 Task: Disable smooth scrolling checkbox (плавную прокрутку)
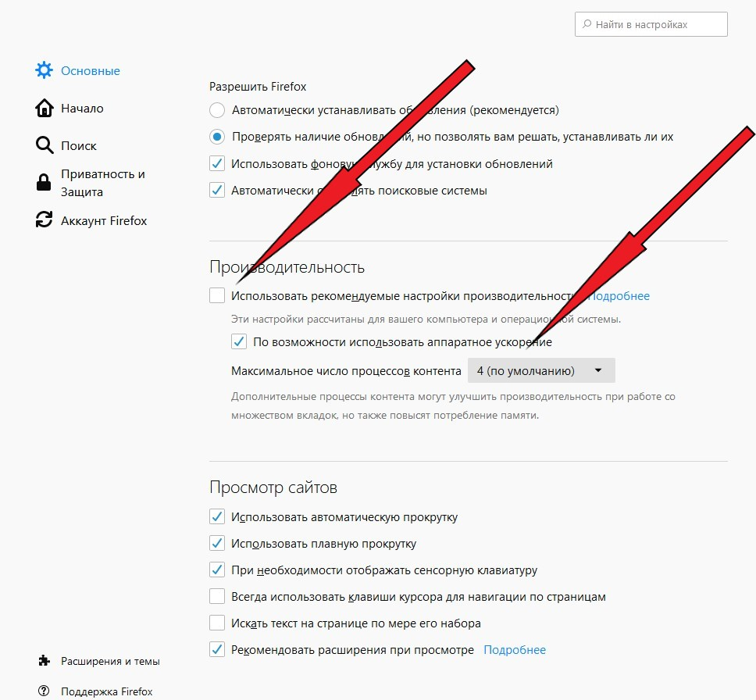pos(217,543)
